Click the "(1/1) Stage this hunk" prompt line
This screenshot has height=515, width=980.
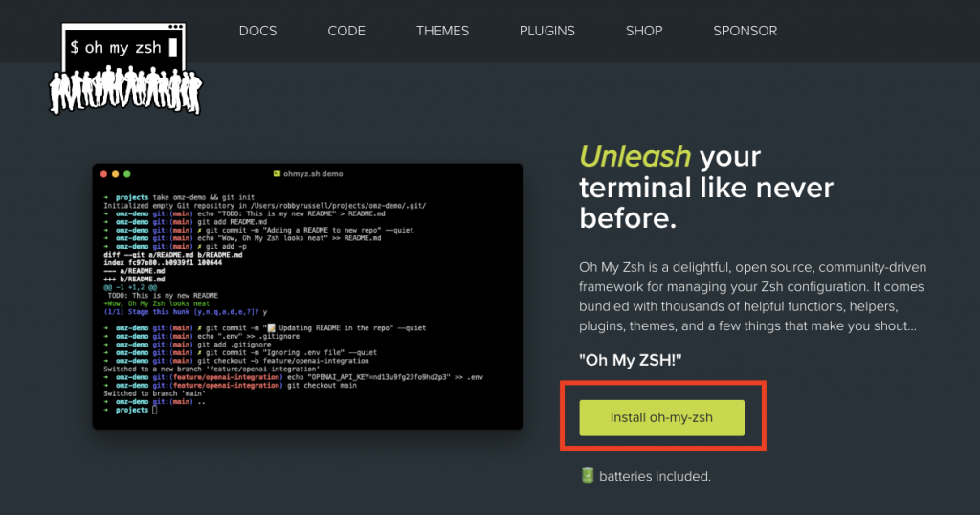pos(186,312)
